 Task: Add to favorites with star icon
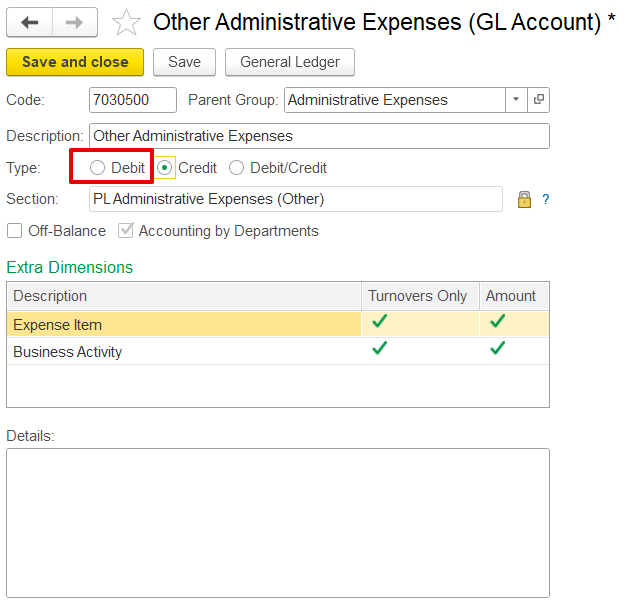125,23
